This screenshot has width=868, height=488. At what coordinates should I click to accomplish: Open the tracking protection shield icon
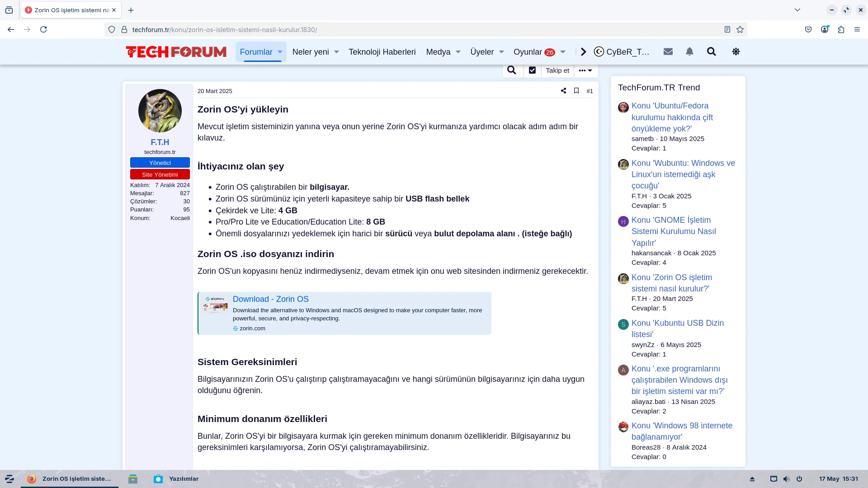click(x=112, y=29)
